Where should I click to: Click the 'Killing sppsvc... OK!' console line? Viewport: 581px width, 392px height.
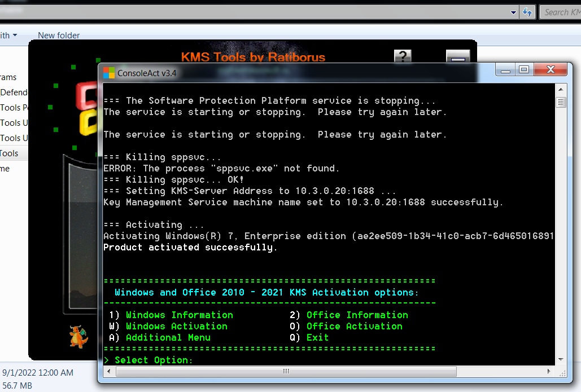[173, 179]
